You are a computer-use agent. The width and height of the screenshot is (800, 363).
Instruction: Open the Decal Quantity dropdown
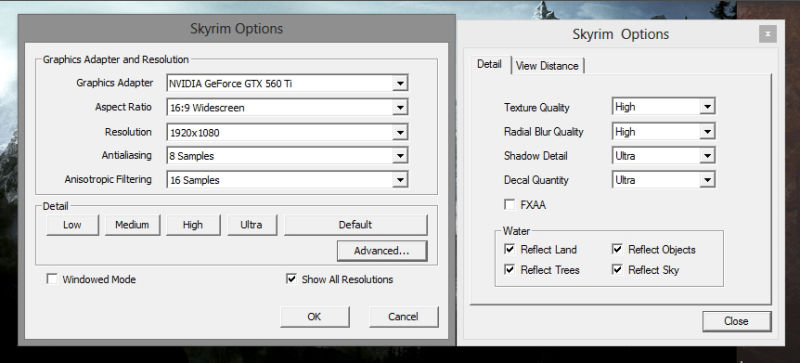click(663, 180)
